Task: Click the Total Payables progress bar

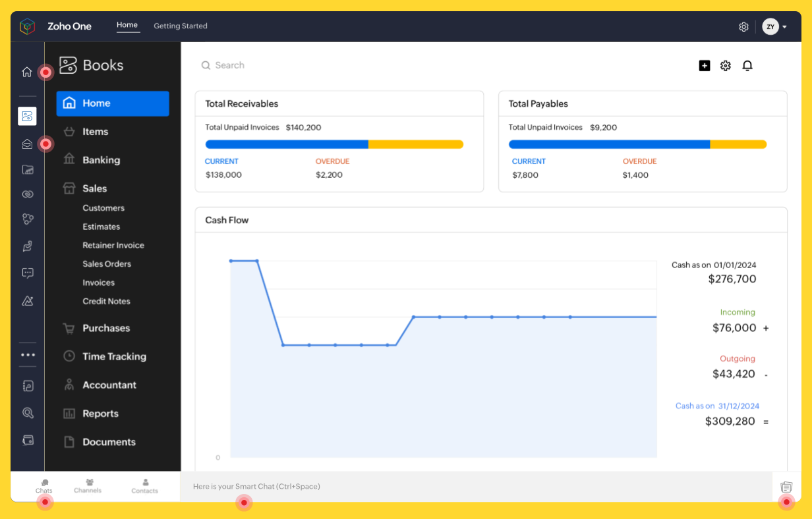Action: pyautogui.click(x=638, y=144)
